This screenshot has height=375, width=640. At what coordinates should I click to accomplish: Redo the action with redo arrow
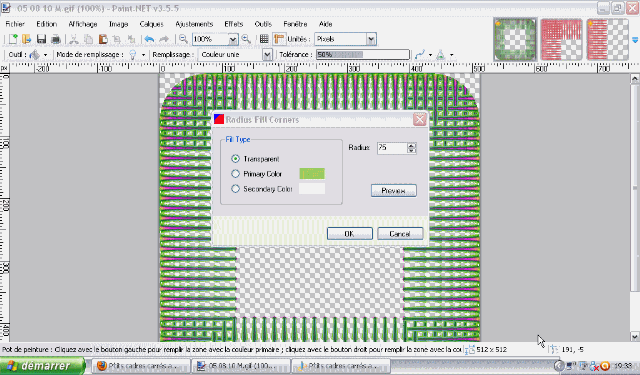(x=164, y=39)
